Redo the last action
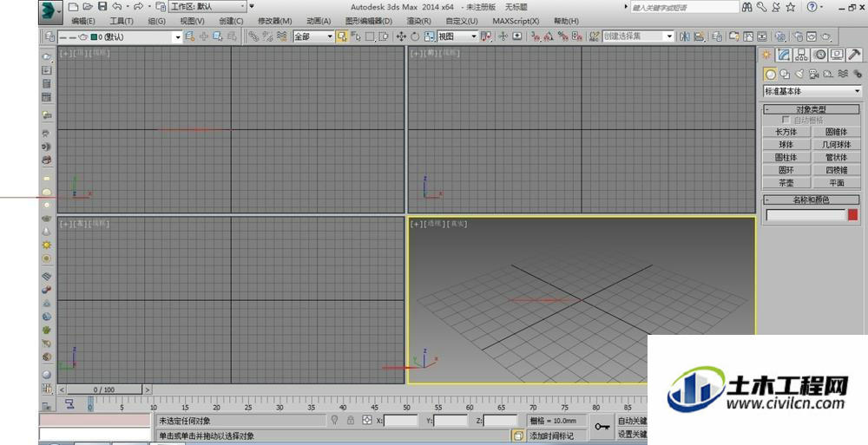Screen dimensions: 868x445 [138, 7]
